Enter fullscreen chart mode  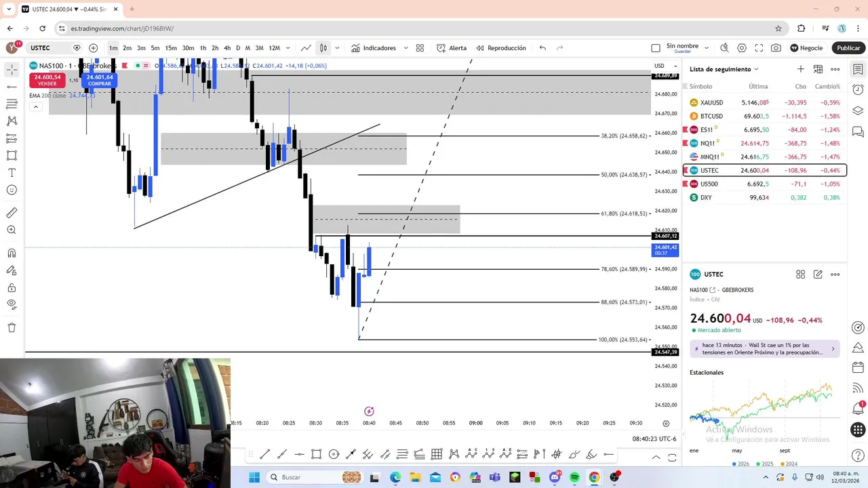[x=759, y=48]
